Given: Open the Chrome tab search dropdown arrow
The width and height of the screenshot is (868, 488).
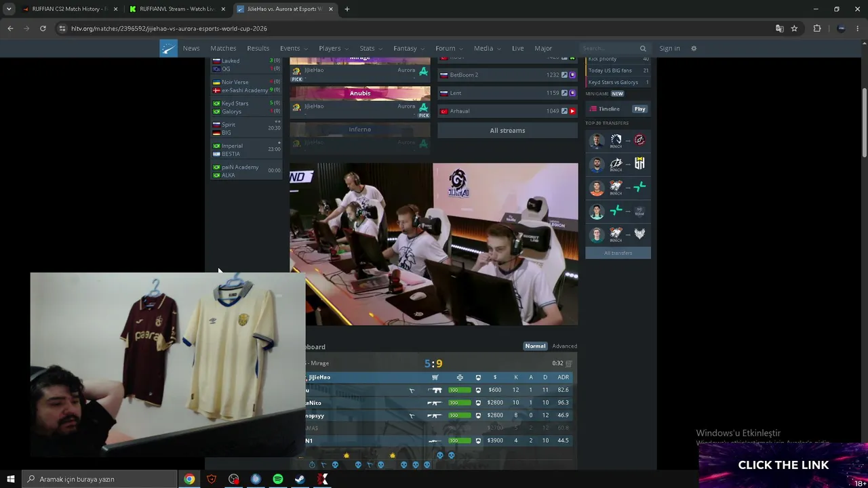Looking at the screenshot, I should [x=9, y=9].
